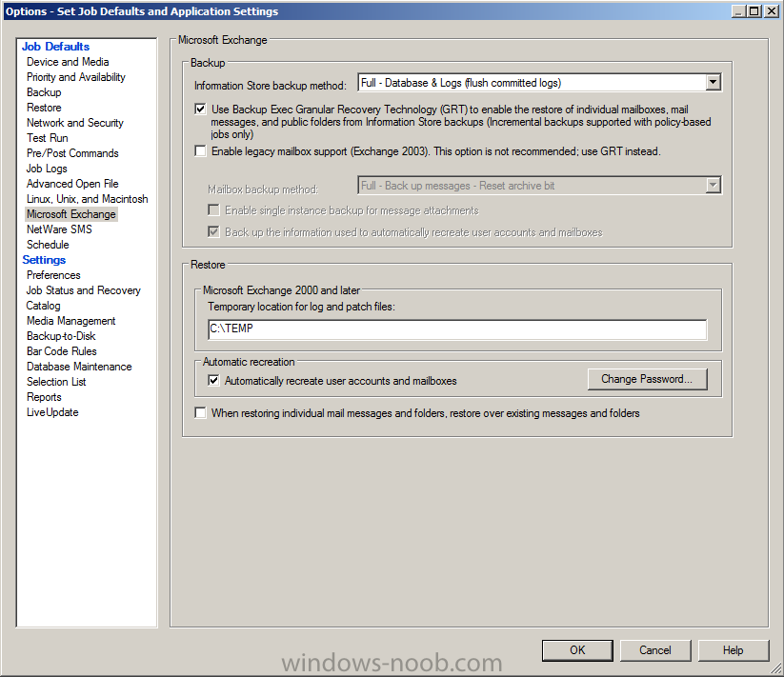Select the Backup-to-Disk settings entry
Screen dimensions: 784x677
coord(61,336)
